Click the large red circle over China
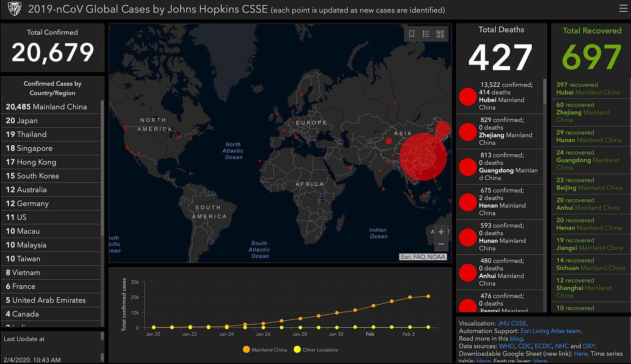 423,156
